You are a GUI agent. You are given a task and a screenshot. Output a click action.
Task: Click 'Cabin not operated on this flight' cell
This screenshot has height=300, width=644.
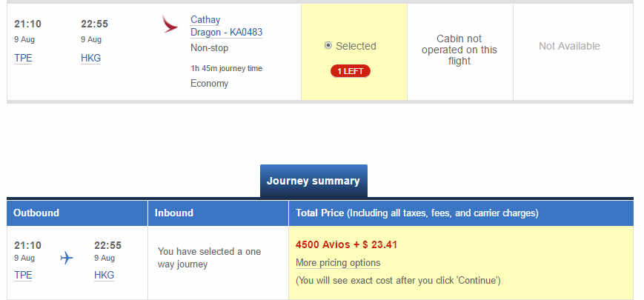click(x=459, y=50)
